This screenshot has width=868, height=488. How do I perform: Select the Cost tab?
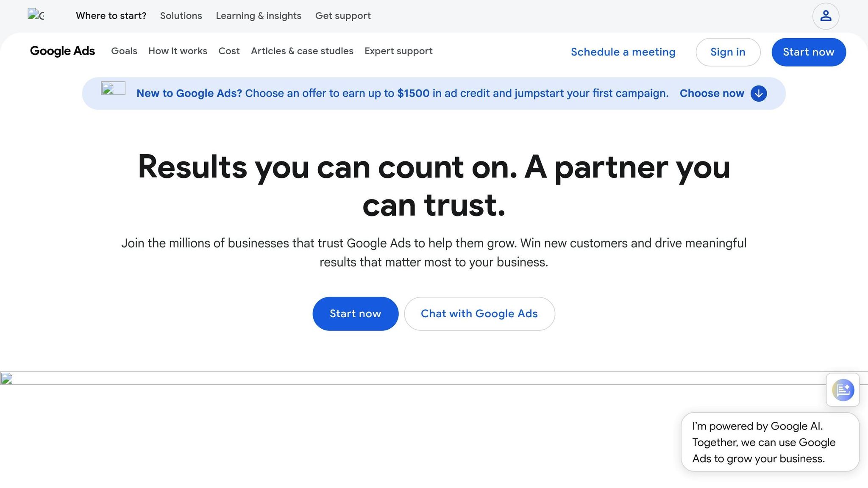click(229, 51)
